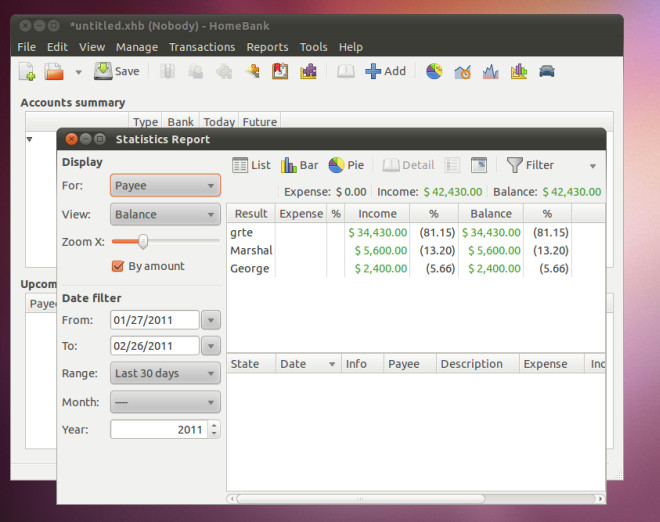Sort by the Balance column header
The width and height of the screenshot is (660, 522).
pos(491,214)
